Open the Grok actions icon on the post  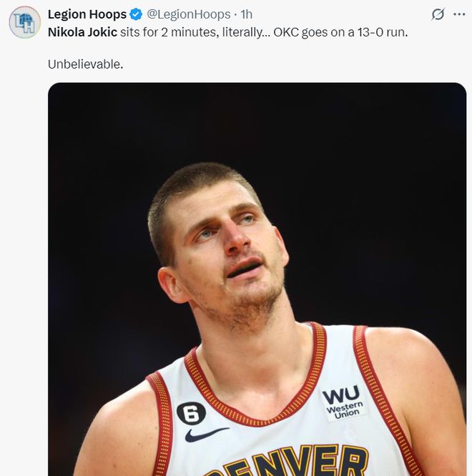click(438, 14)
